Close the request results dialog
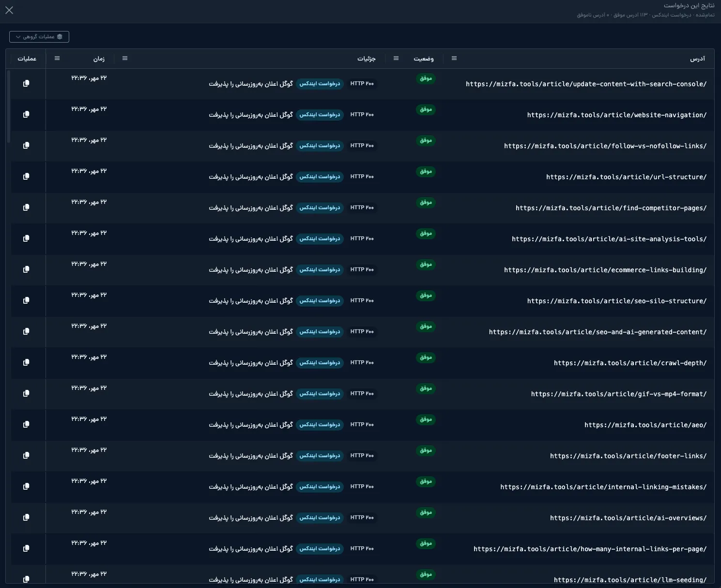Image resolution: width=721 pixels, height=588 pixels. pos(9,10)
